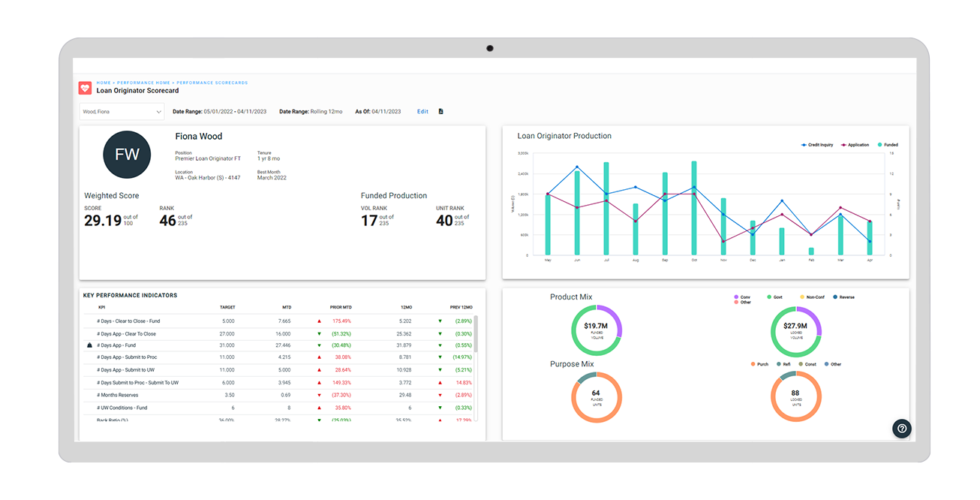980x500 pixels.
Task: Toggle Purch in Purpose Mix legend
Action: tap(759, 364)
